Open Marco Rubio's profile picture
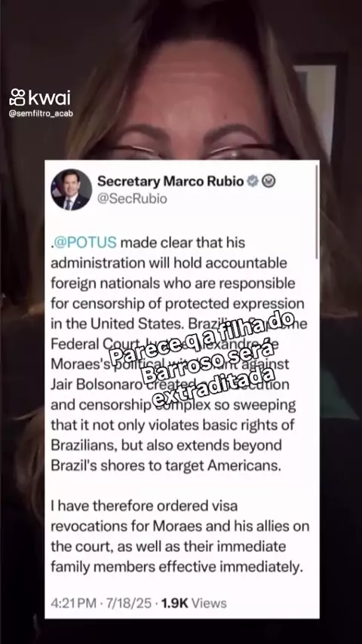Screen dimensions: 362x644 coord(71,189)
